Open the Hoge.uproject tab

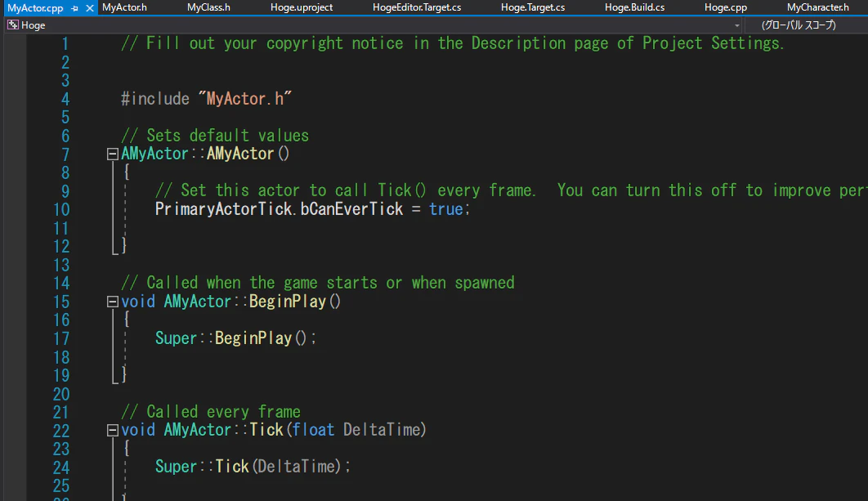tap(302, 7)
